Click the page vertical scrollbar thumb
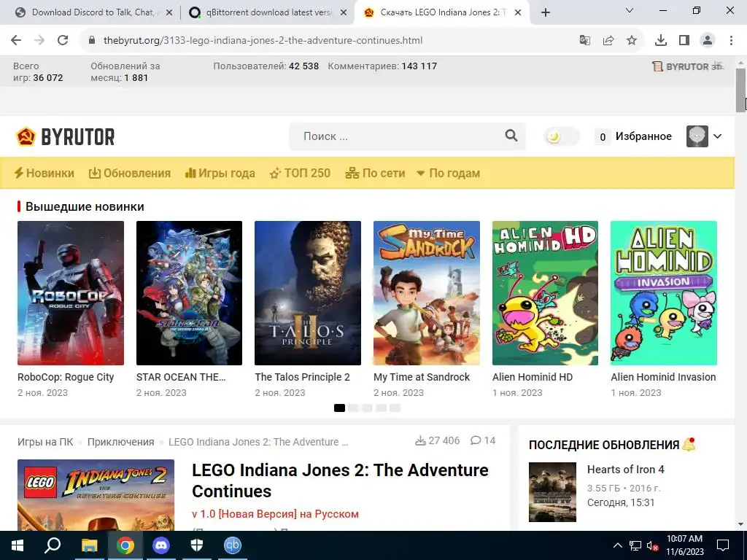The height and width of the screenshot is (560, 747). [740, 91]
